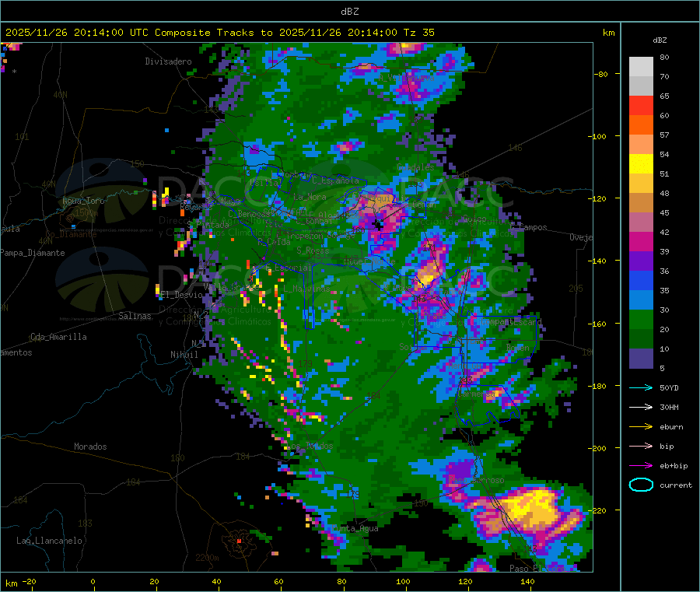
Task: Select the light gray 70–80 dBZ swatch
Action: click(x=641, y=67)
